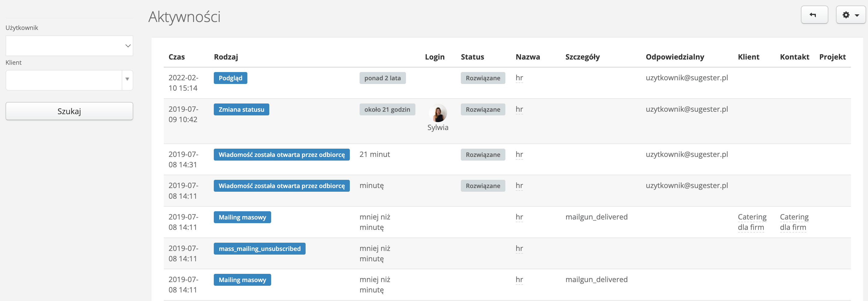Expand the Użytkownik dropdown
The width and height of the screenshot is (868, 301).
click(69, 46)
